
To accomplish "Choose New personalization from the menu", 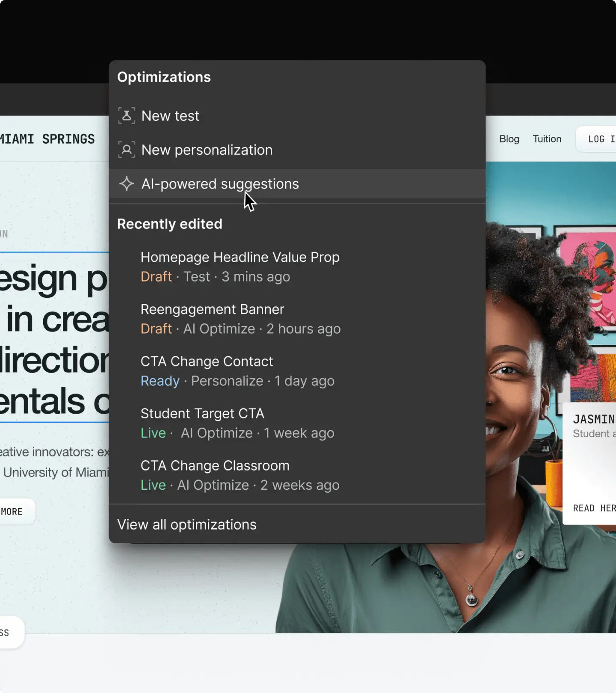I will (x=297, y=150).
